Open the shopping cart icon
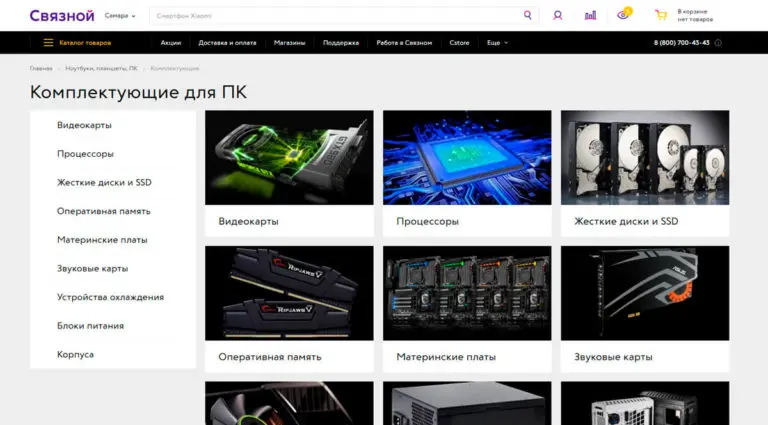The width and height of the screenshot is (768, 425). tap(661, 15)
